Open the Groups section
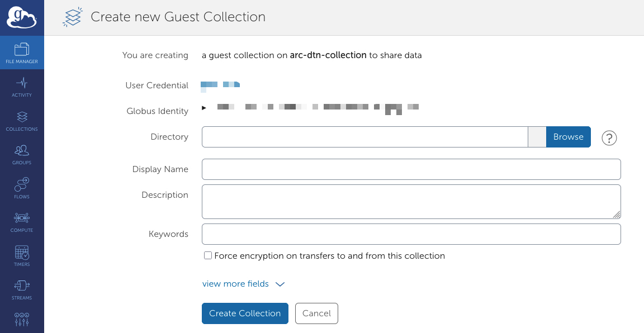 (x=22, y=155)
